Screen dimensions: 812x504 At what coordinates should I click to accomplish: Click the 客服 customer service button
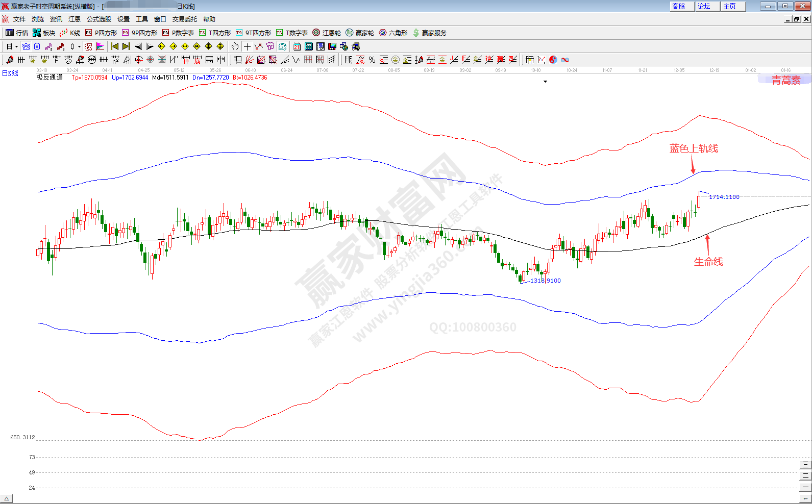coord(681,6)
